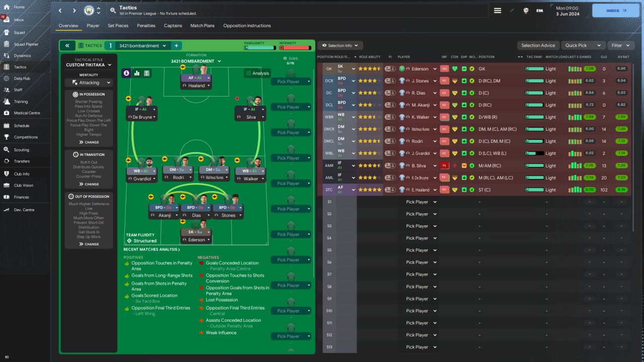
Task: Open the Attacking mentality dropdown
Action: pyautogui.click(x=89, y=82)
